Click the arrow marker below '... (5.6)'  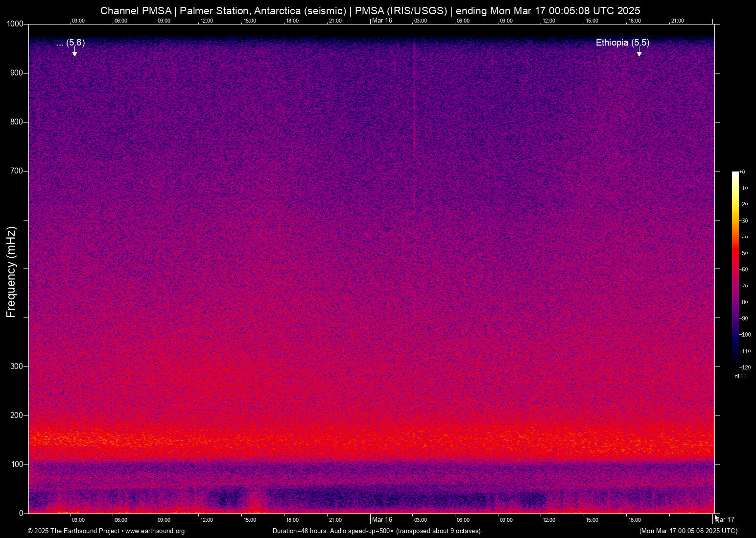pos(74,52)
